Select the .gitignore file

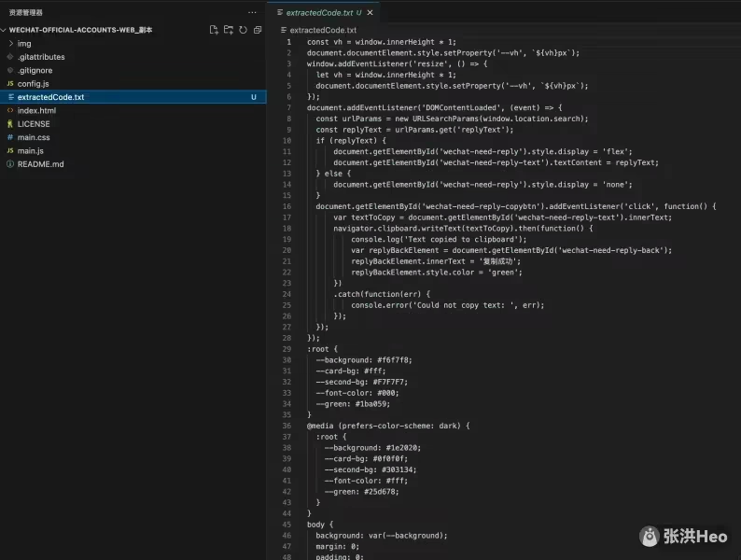[35, 70]
